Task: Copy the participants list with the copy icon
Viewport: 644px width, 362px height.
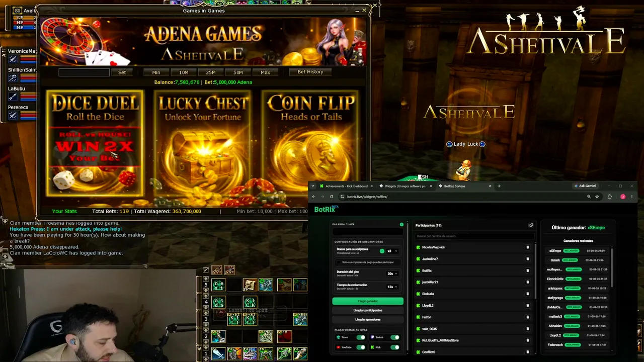Action: pos(531,225)
